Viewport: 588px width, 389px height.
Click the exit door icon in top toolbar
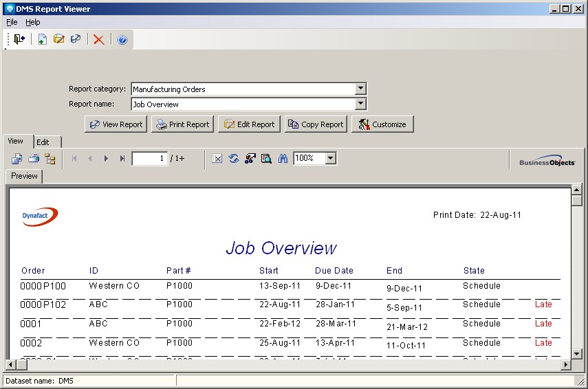pyautogui.click(x=19, y=40)
